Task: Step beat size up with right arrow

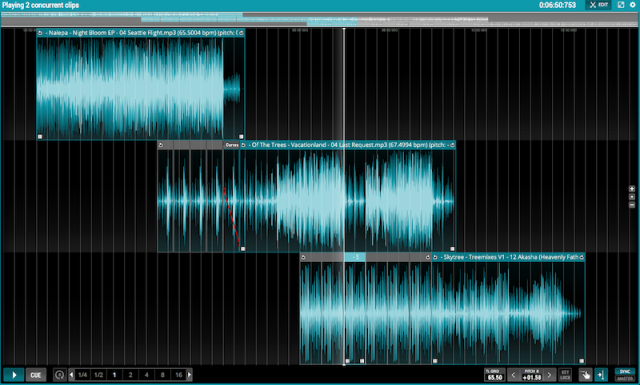Action: [x=189, y=375]
